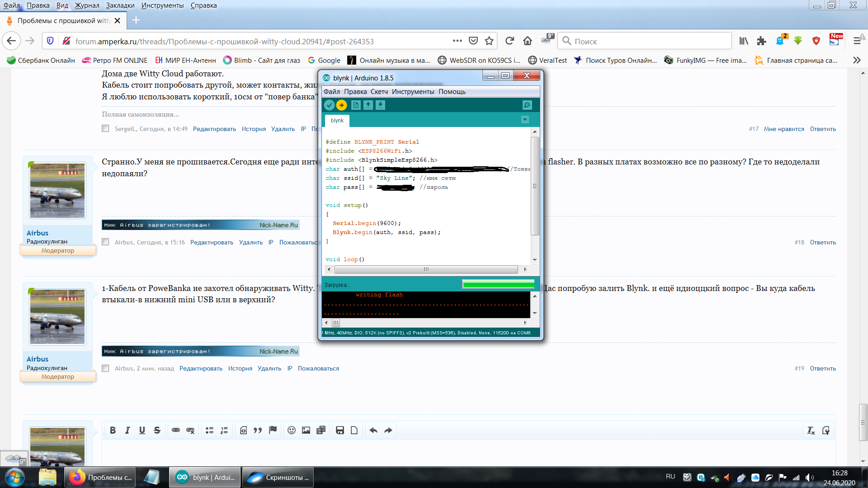Click Мне нравится on post #17

pos(784,129)
